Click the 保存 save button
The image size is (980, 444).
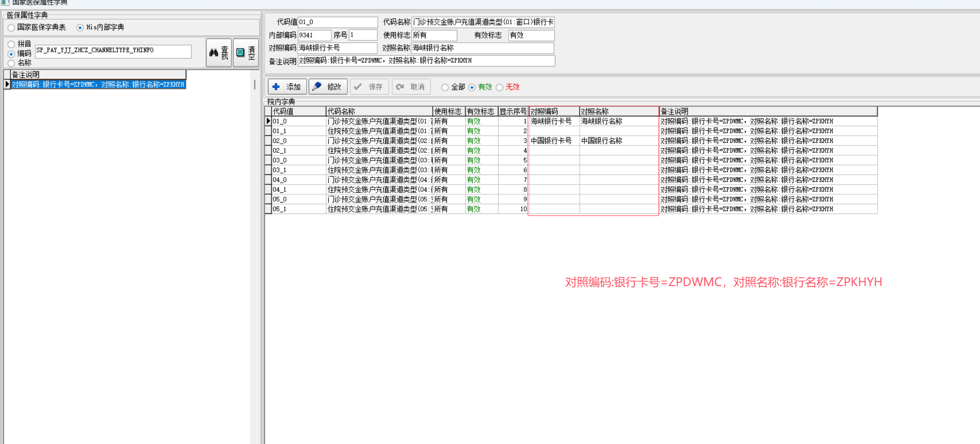pyautogui.click(x=369, y=87)
